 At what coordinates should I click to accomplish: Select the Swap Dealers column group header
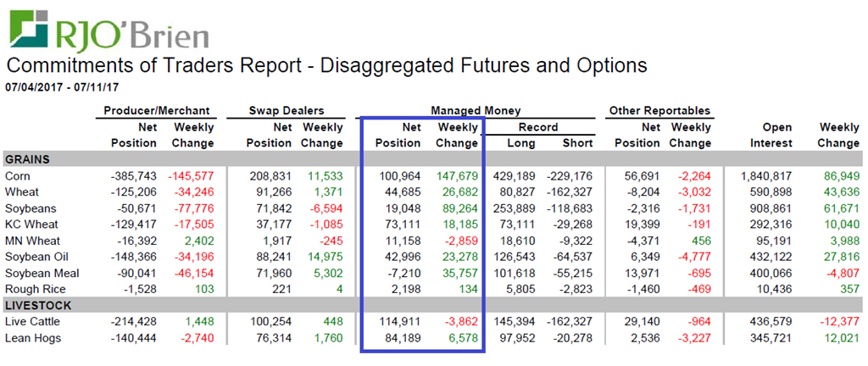pos(286,110)
